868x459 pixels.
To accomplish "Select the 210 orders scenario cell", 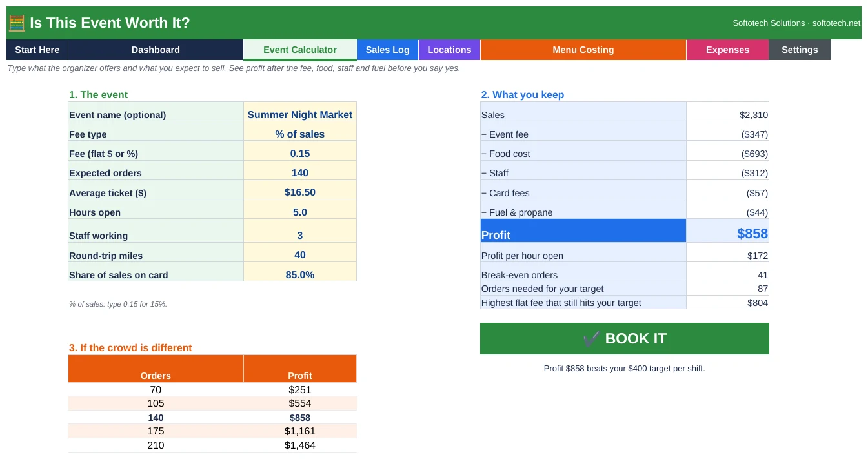I will 156,445.
